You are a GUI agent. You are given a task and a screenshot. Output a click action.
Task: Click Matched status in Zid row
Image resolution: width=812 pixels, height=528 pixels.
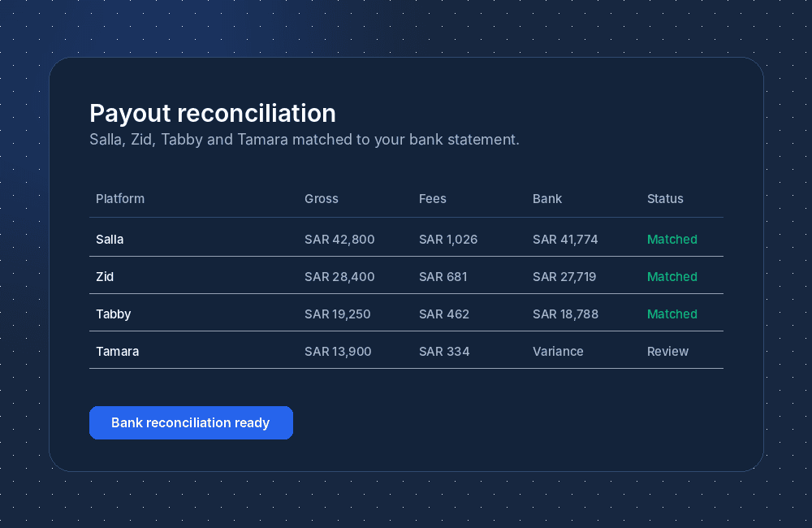tap(672, 277)
